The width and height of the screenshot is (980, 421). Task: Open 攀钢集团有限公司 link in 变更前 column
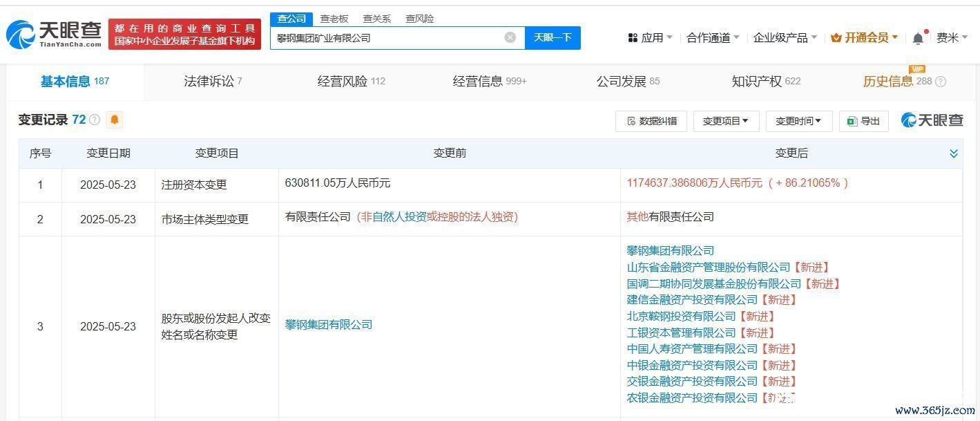point(329,324)
